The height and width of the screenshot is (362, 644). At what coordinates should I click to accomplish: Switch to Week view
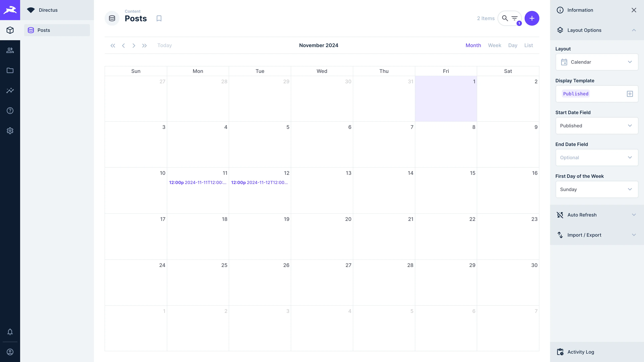pos(495,45)
